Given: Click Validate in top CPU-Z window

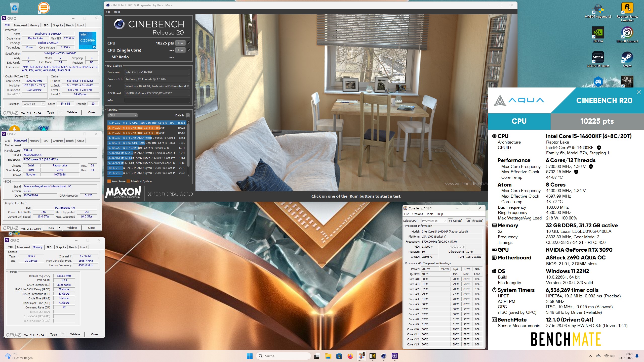Looking at the screenshot, I should point(72,112).
